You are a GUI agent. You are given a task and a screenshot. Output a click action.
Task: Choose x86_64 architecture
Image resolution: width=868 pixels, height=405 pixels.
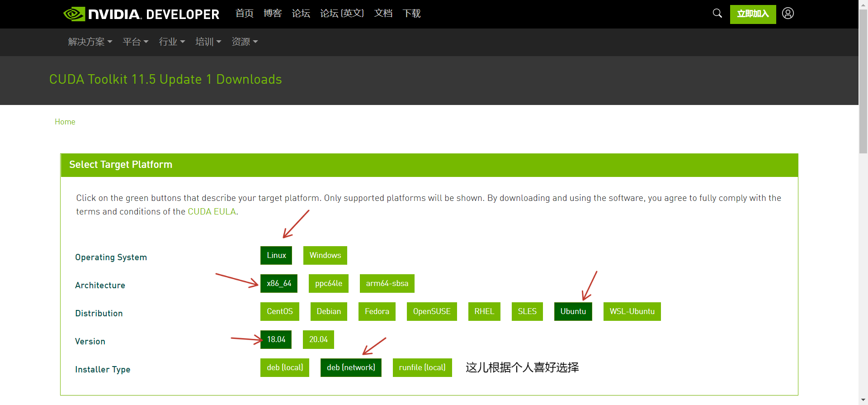click(x=279, y=283)
